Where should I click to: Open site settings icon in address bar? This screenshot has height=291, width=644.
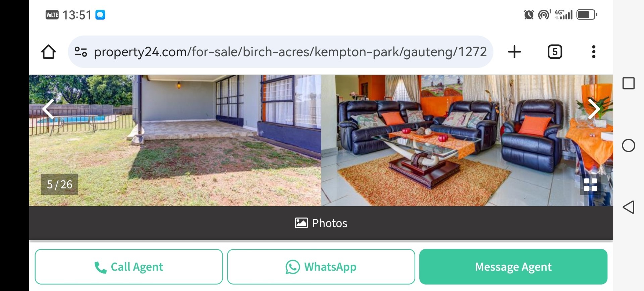[81, 52]
